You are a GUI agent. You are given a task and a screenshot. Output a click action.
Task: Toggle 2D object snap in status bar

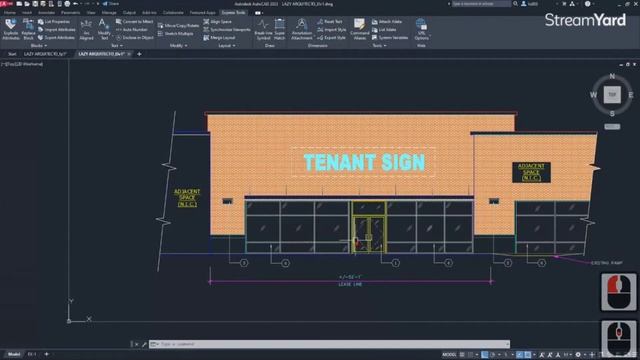(x=528, y=355)
